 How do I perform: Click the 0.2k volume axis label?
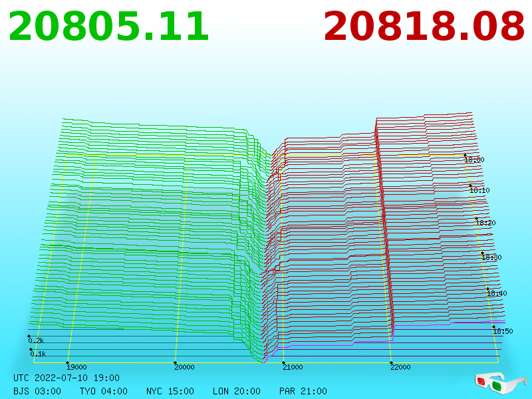click(36, 340)
